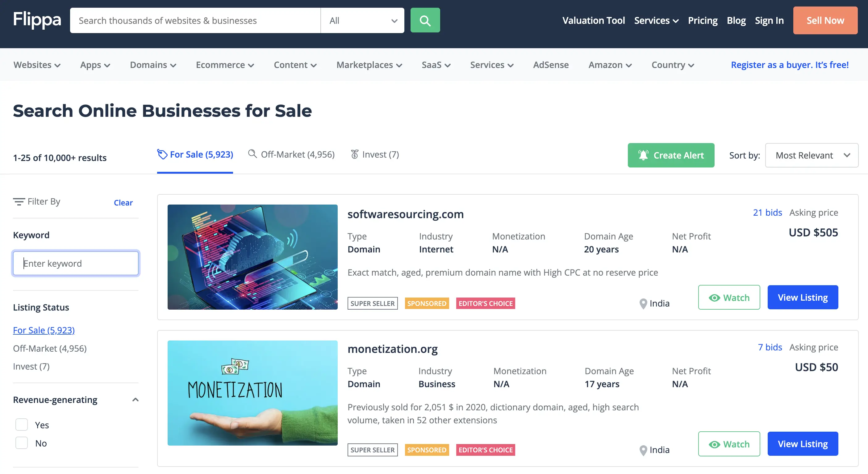Open the Sort by Most Relevant dropdown
Viewport: 868px width, 474px height.
pyautogui.click(x=812, y=155)
